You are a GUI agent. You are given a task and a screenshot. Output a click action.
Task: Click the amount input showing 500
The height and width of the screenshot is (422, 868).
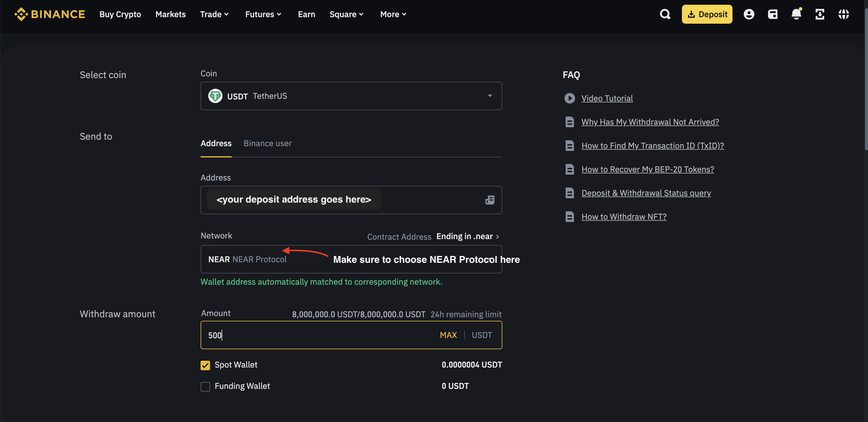(x=303, y=335)
